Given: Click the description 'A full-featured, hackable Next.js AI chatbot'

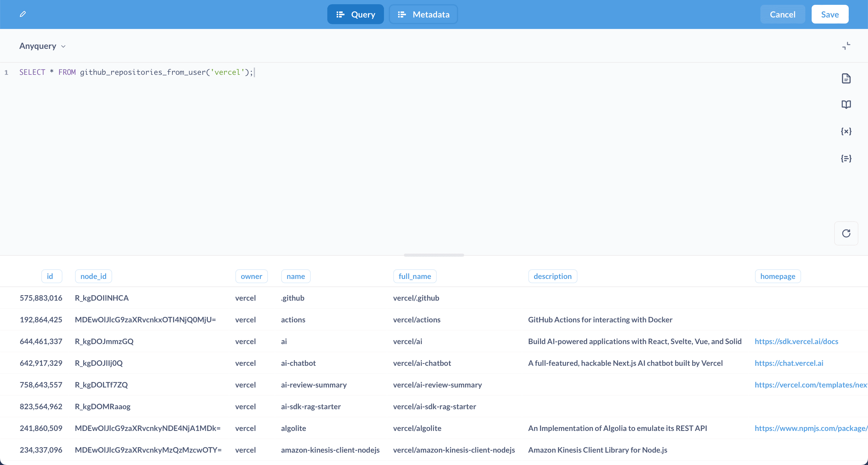Looking at the screenshot, I should (625, 363).
